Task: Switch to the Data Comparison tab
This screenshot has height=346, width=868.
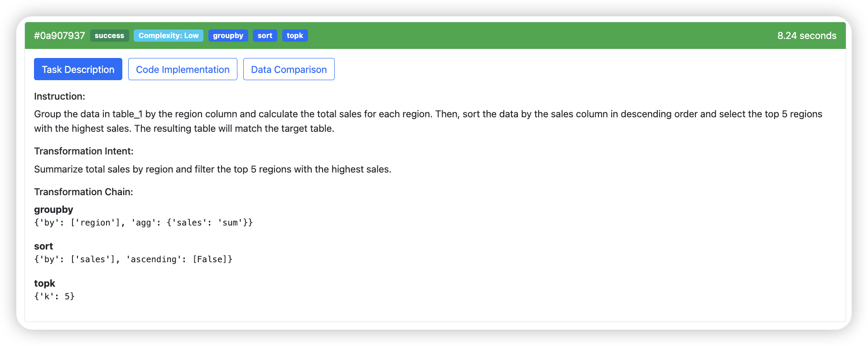Action: (x=289, y=69)
